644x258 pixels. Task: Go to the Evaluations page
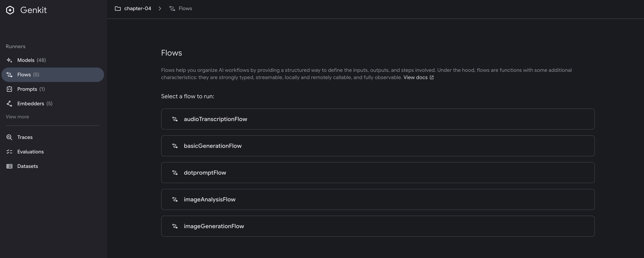coord(53,152)
